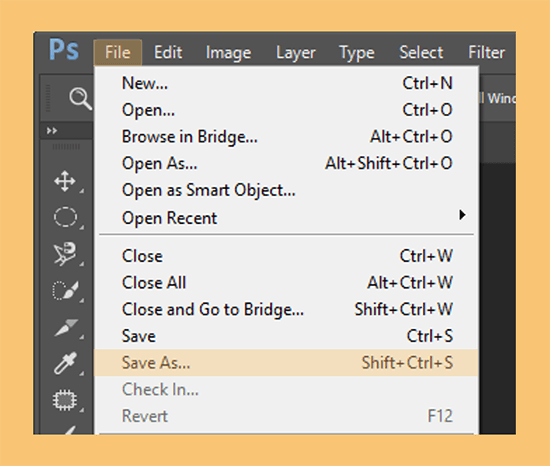The image size is (550, 466).
Task: Choose Close from File menu
Action: pos(287,256)
